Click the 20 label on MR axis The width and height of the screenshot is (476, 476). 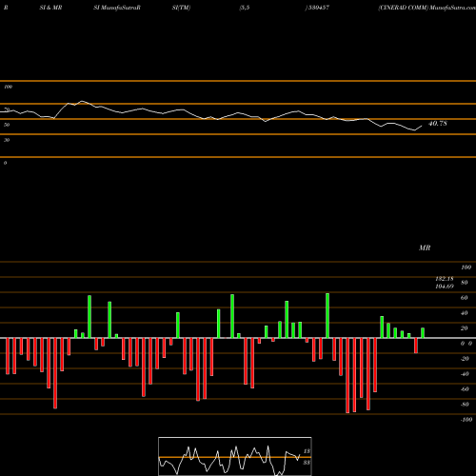(465, 328)
